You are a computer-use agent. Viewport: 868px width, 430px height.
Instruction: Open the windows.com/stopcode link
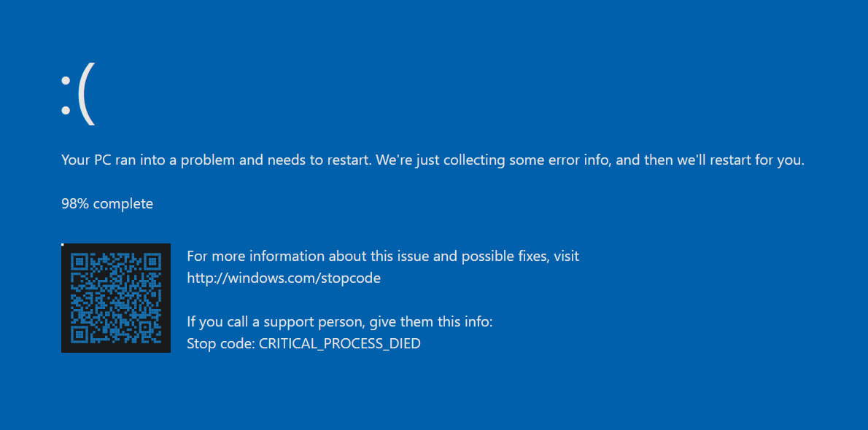point(284,278)
